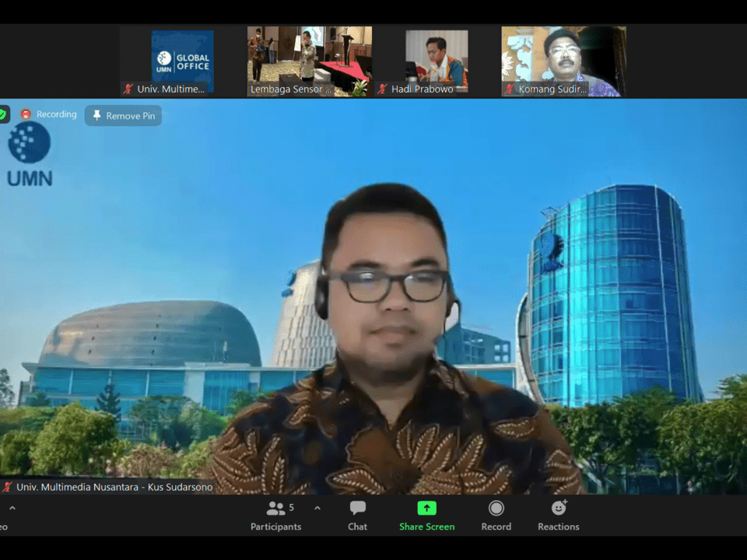Click the red Recording indicator
747x560 pixels.
(x=26, y=114)
